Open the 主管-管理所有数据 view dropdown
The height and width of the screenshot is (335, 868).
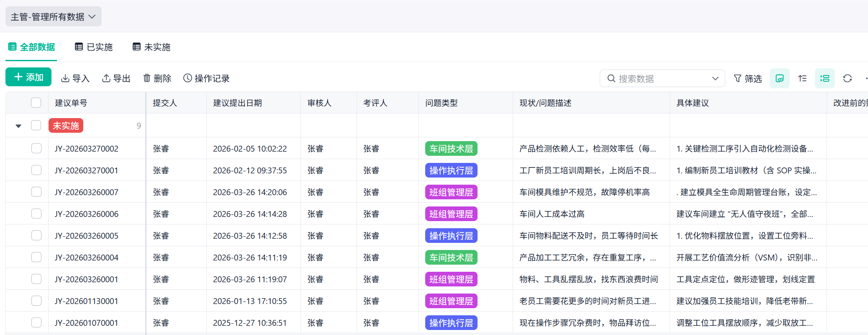coord(54,17)
